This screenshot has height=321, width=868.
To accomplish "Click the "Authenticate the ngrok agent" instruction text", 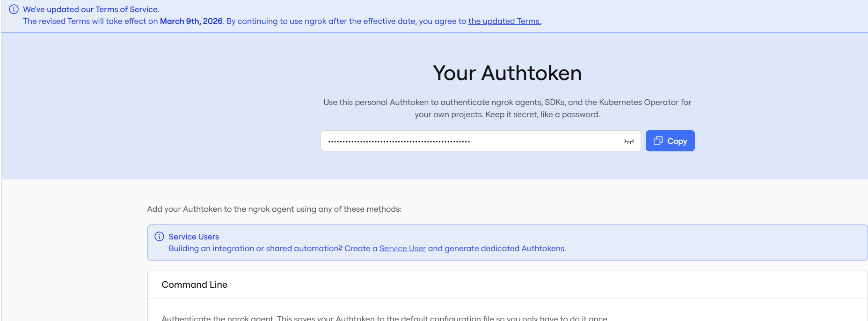I will (x=218, y=318).
